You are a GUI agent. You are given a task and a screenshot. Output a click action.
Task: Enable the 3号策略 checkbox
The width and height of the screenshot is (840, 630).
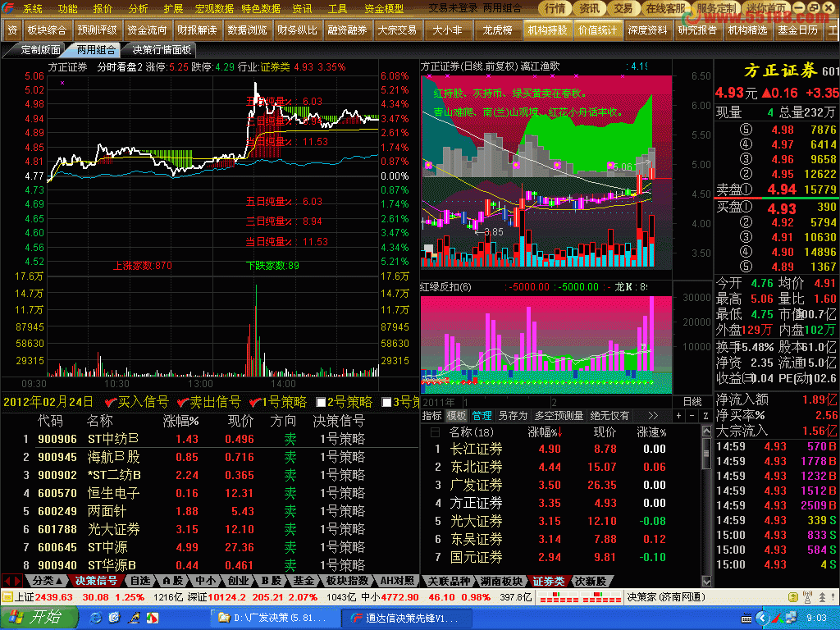(386, 402)
